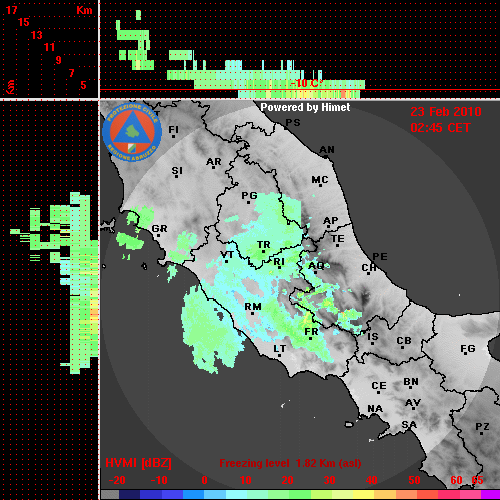Click the 'SI' city label on the map
500x500 pixels.
pos(177,171)
